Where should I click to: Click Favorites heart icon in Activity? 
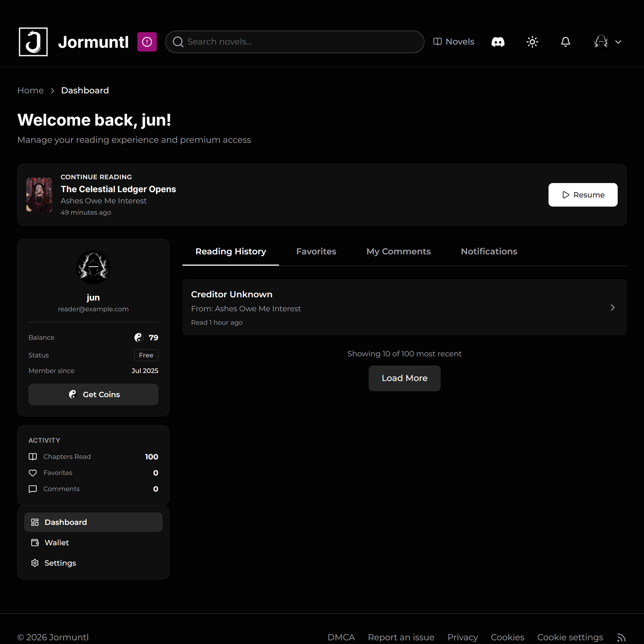click(x=33, y=473)
